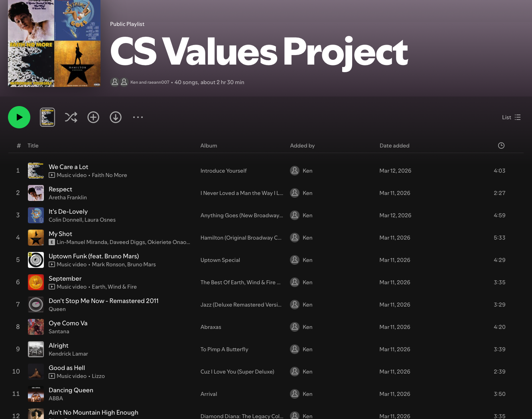532x419 pixels.
Task: Open the To Pimp A Butterfly album
Action: (224, 349)
